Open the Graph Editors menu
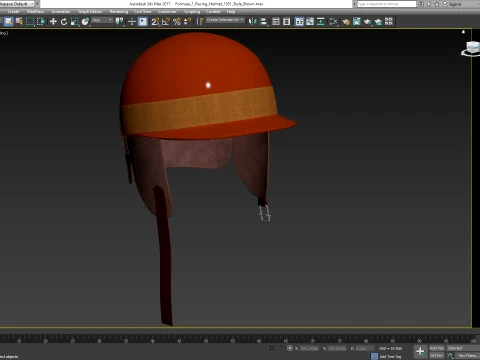This screenshot has width=480, height=360. click(90, 12)
